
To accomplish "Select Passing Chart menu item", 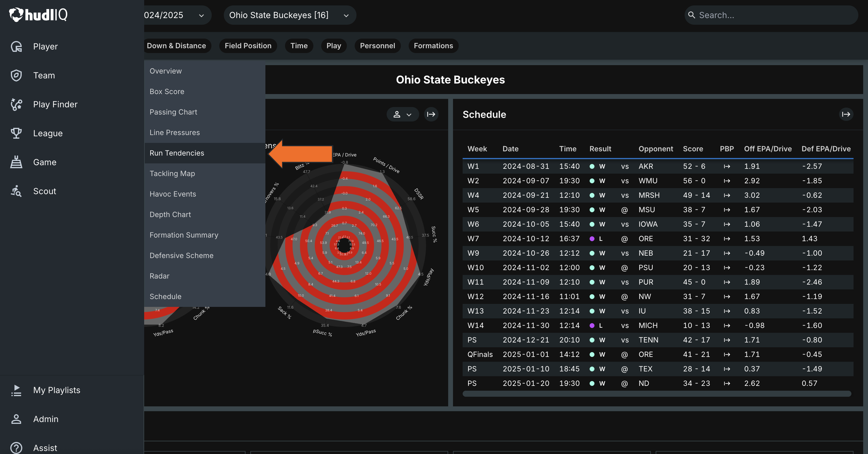I will 205,112.
